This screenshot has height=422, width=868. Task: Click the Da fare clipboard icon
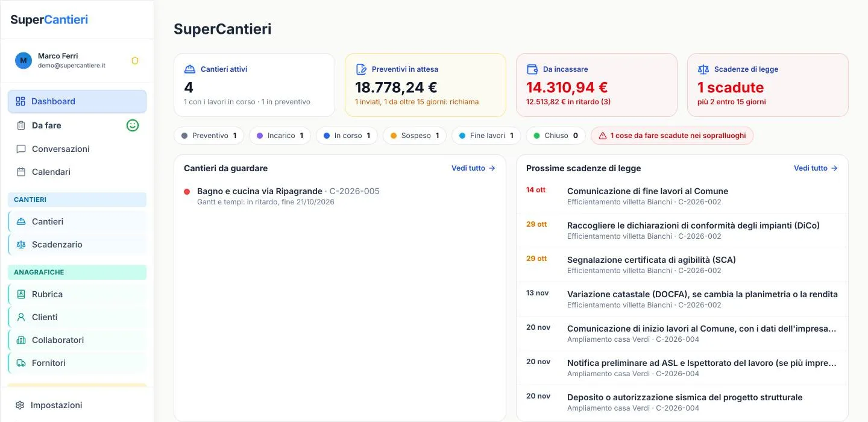pyautogui.click(x=20, y=125)
